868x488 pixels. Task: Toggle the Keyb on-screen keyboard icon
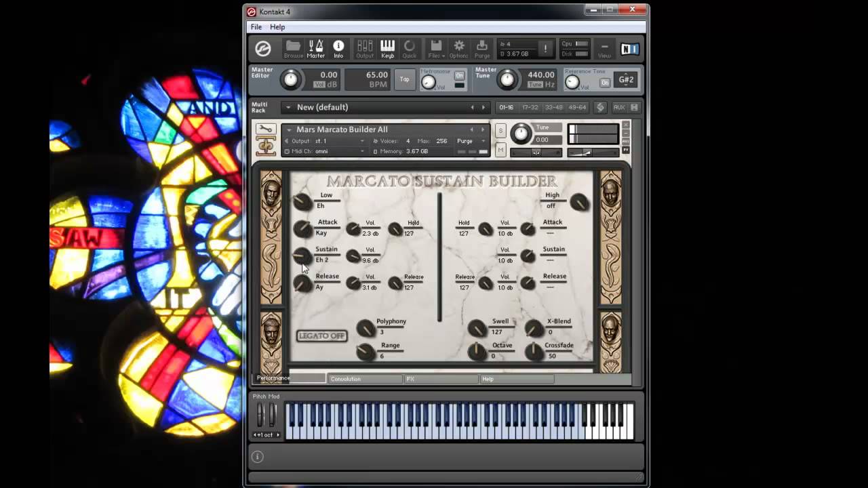387,48
